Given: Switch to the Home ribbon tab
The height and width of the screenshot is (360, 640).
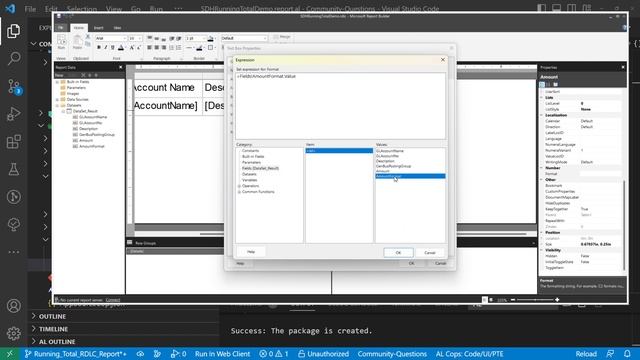Looking at the screenshot, I should [x=79, y=28].
